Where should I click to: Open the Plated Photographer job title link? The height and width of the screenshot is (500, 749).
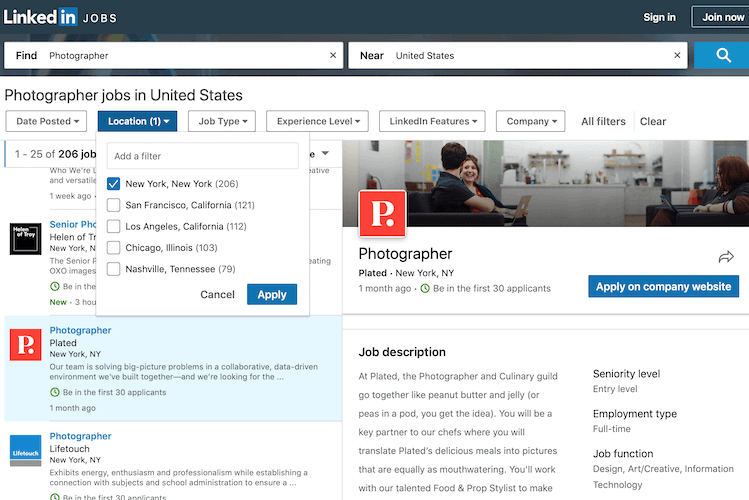point(80,330)
